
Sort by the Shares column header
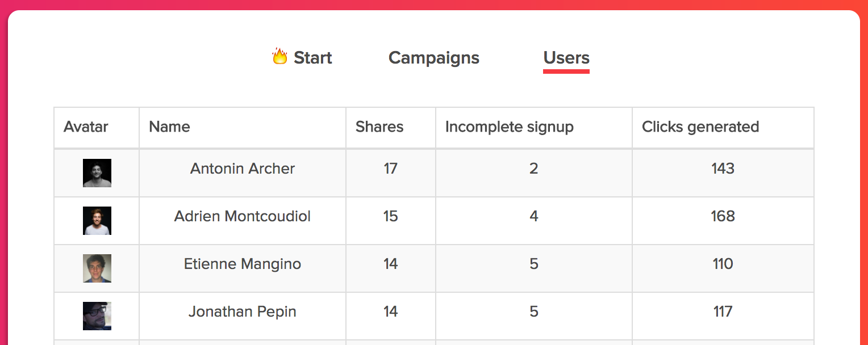tap(379, 127)
